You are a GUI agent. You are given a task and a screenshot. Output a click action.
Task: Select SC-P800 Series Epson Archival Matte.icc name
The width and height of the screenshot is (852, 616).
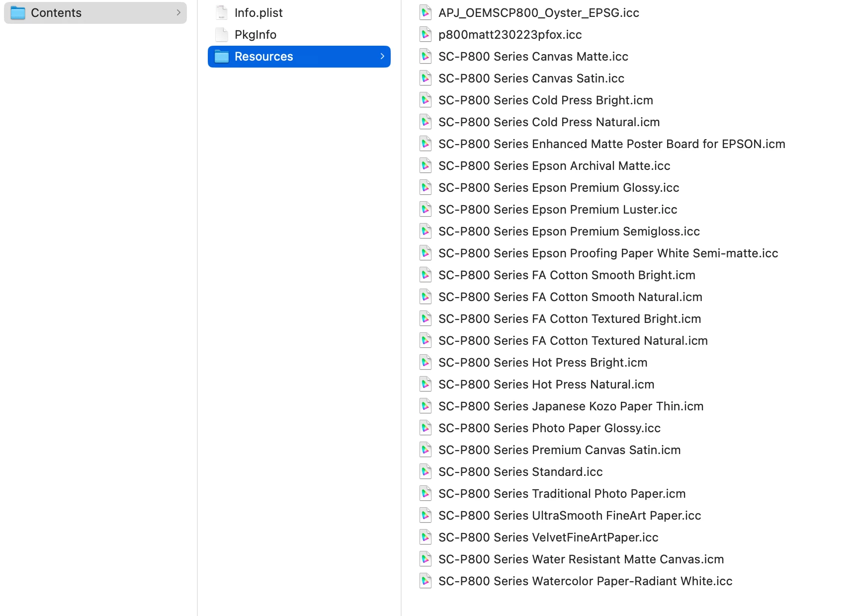554,166
